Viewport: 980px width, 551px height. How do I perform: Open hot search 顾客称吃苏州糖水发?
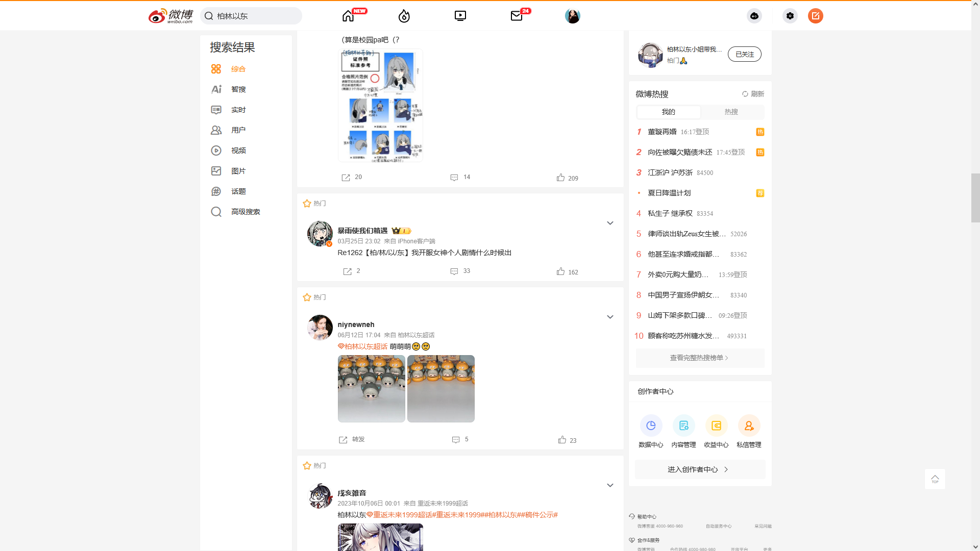pyautogui.click(x=683, y=336)
